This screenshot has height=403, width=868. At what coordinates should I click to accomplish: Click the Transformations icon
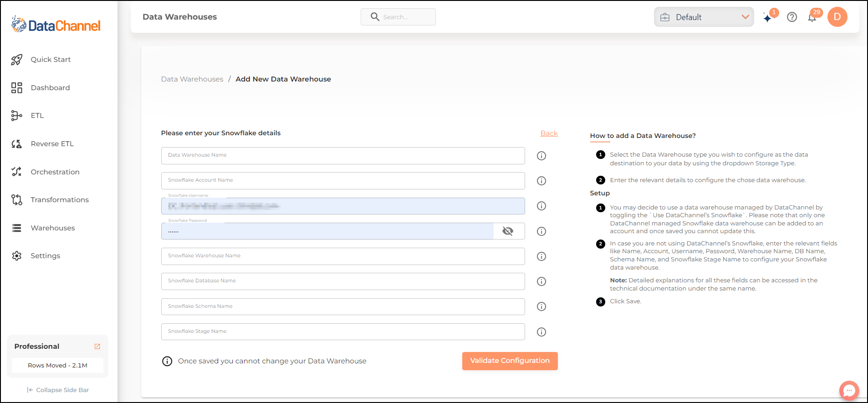pos(17,200)
